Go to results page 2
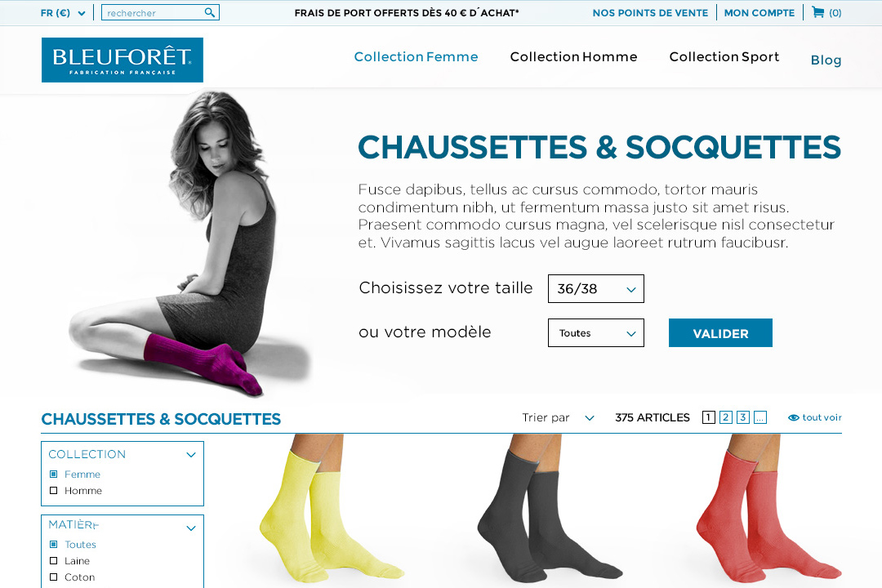Image resolution: width=882 pixels, height=588 pixels. pyautogui.click(x=726, y=417)
